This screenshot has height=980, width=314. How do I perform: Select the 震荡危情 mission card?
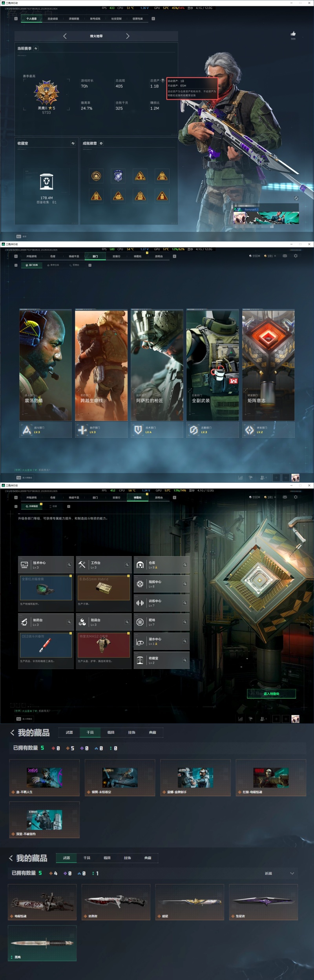point(46,365)
